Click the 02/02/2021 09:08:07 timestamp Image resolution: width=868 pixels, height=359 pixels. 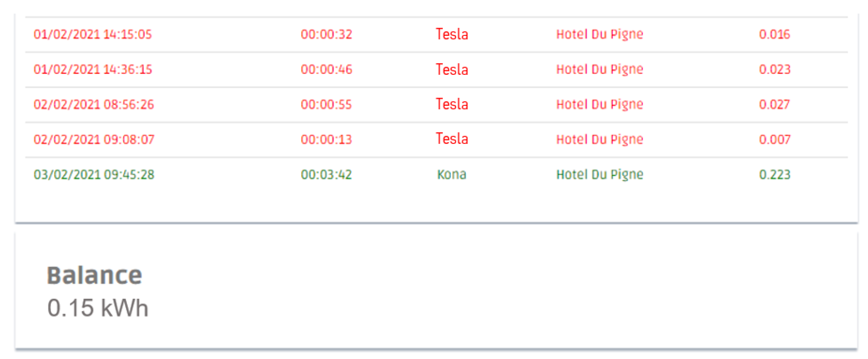click(94, 140)
